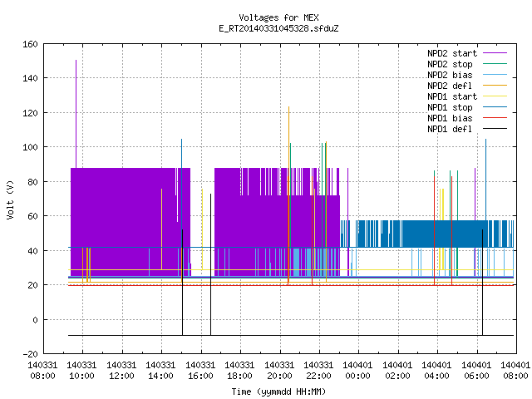Click the 'NPD1 defl' legend label
The width and height of the screenshot is (532, 399).
[x=450, y=130]
